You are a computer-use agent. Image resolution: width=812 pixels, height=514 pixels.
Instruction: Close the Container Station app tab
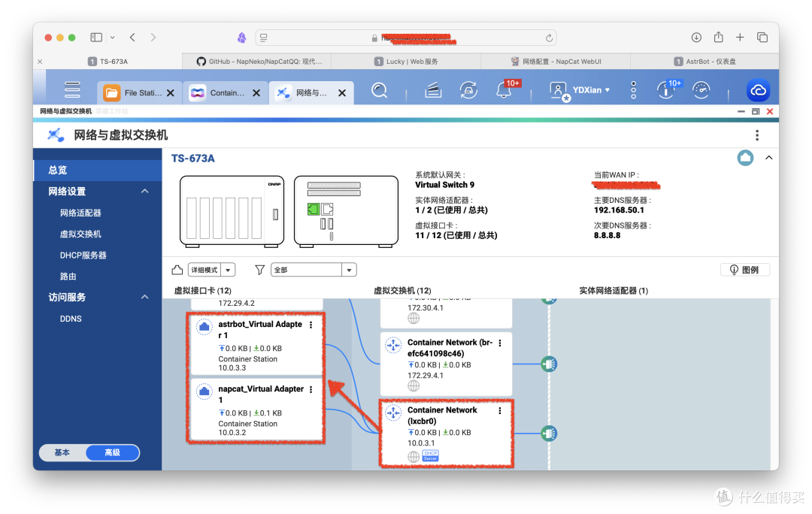pos(256,93)
